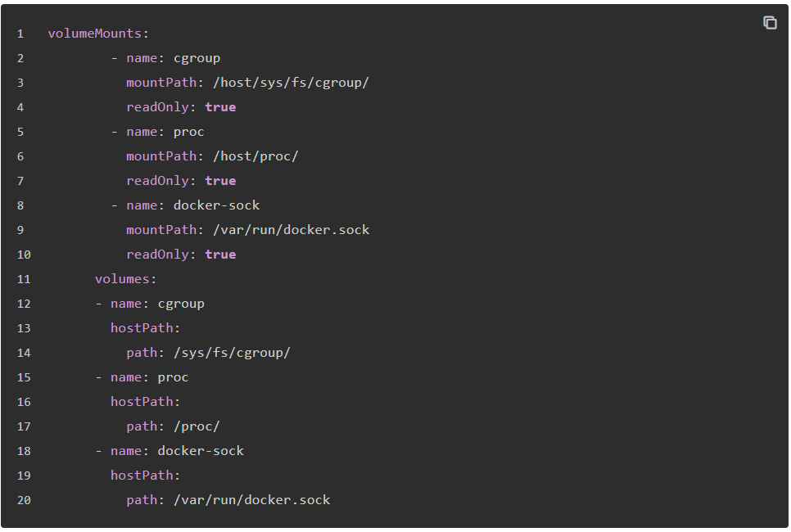Click the volumeMounts key on line 1
Image resolution: width=791 pixels, height=532 pixels.
pyautogui.click(x=95, y=34)
